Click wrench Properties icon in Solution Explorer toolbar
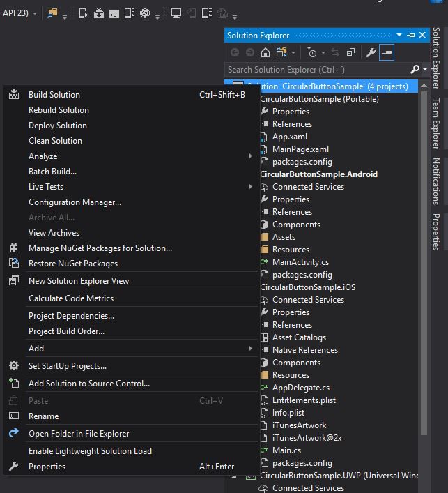448x493 pixels. pos(371,52)
